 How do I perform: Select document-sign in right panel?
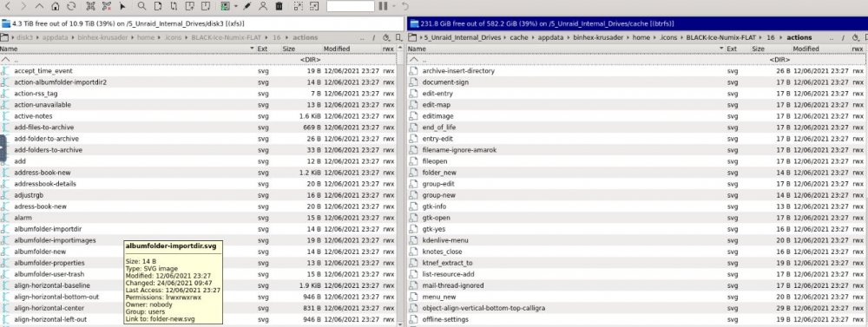(445, 82)
